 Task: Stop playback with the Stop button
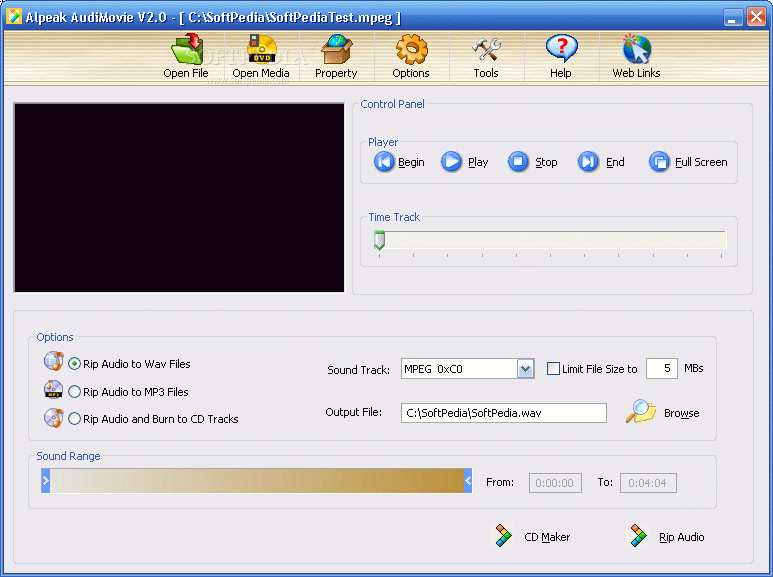tap(532, 162)
